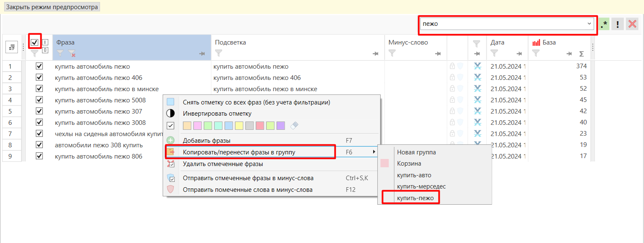Viewport: 644px width, 243px height.
Task: Click the blue X icon in row 374
Action: click(478, 66)
